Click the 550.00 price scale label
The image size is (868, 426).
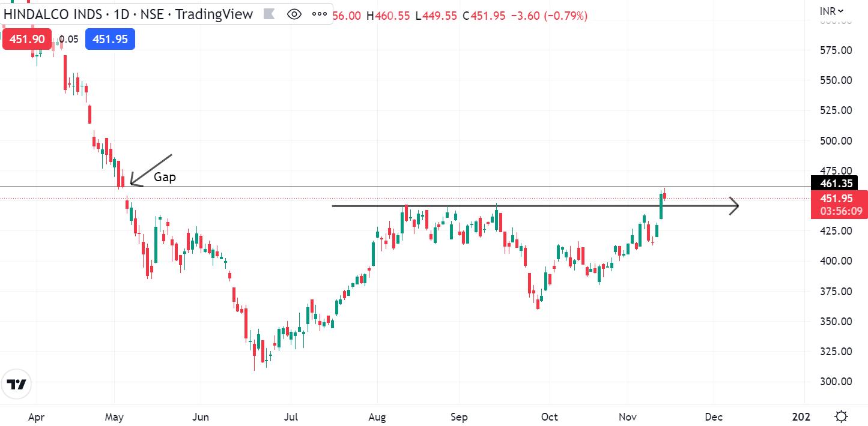[836, 80]
